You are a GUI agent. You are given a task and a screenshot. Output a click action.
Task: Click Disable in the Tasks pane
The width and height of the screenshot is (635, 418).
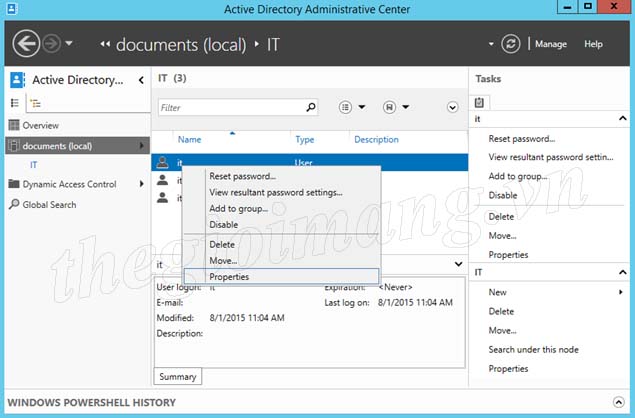(x=503, y=195)
